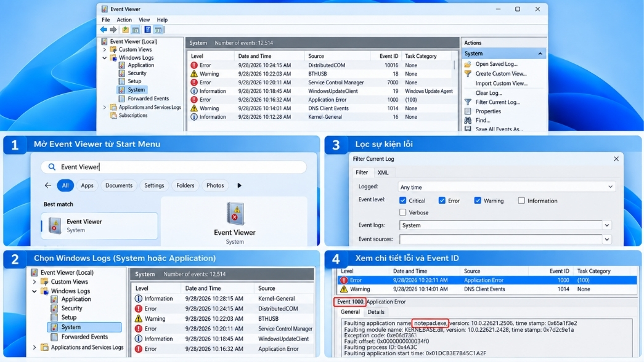Click the Up One Level folder toolbar icon
The image size is (644, 362).
(x=125, y=30)
